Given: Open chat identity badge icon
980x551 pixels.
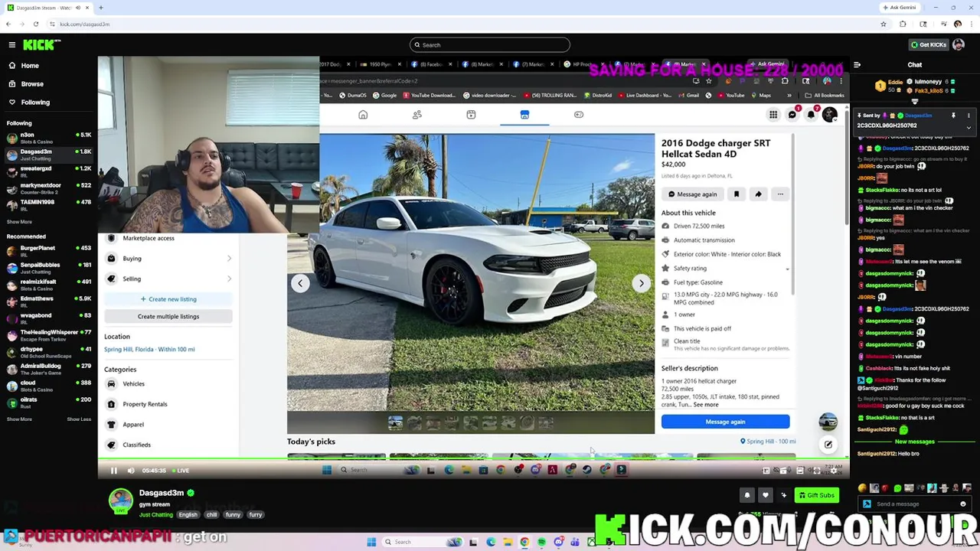Looking at the screenshot, I should (867, 504).
